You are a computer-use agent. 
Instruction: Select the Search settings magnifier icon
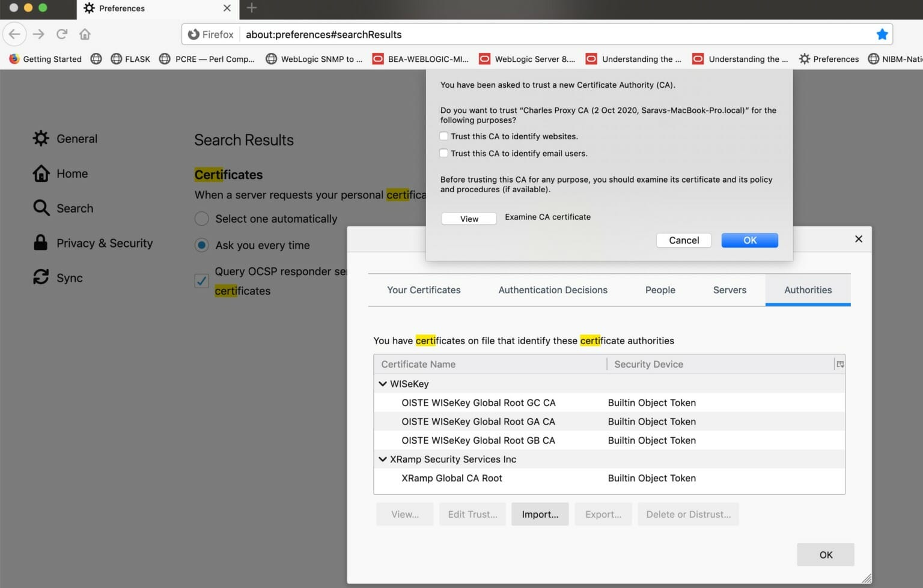coord(41,208)
